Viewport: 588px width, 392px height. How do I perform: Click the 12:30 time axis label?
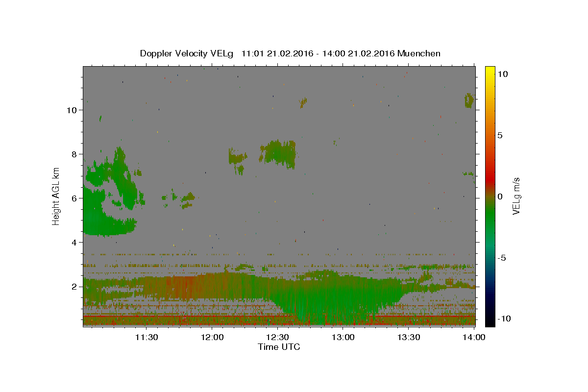278,337
